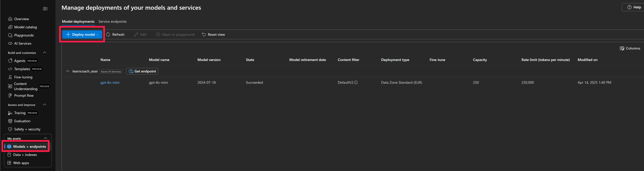Image resolution: width=644 pixels, height=171 pixels.
Task: Collapse My assets section
Action: [46, 138]
